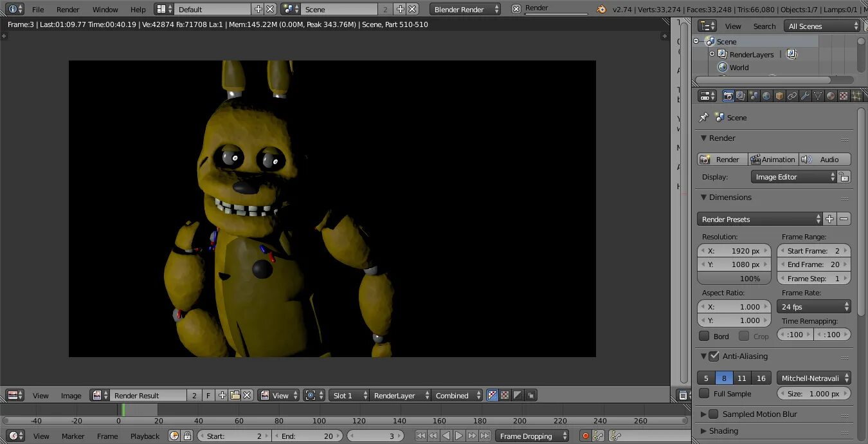This screenshot has width=868, height=444.
Task: Jump to the first frame in the timeline
Action: pyautogui.click(x=421, y=436)
